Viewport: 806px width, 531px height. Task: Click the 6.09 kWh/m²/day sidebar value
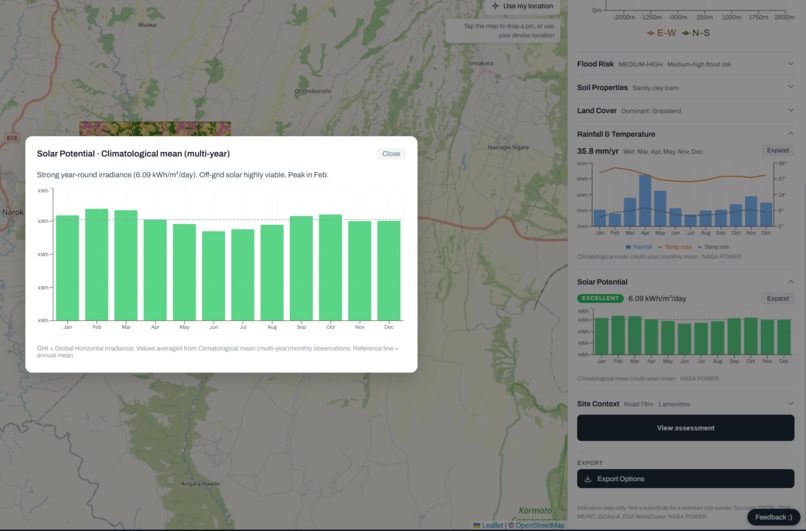pyautogui.click(x=657, y=298)
